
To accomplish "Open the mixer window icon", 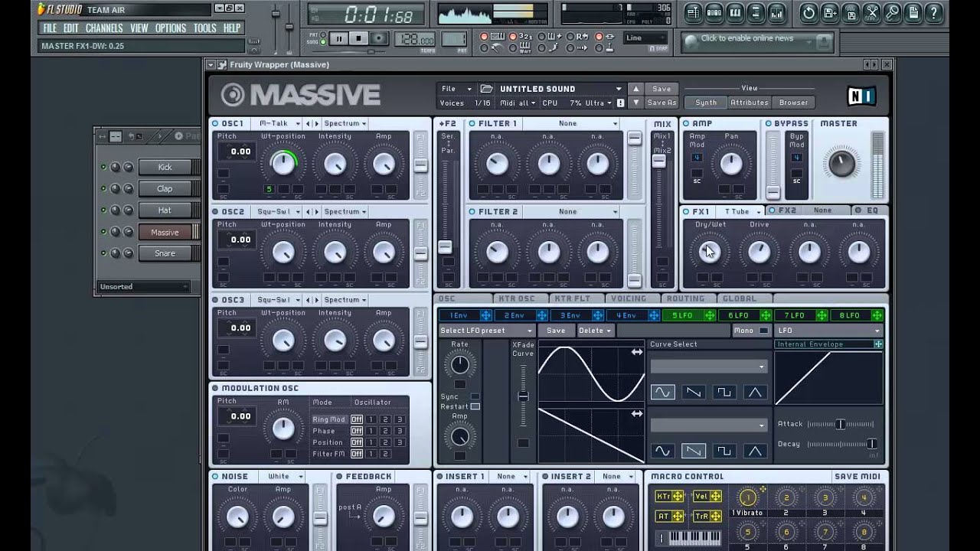I will click(779, 12).
